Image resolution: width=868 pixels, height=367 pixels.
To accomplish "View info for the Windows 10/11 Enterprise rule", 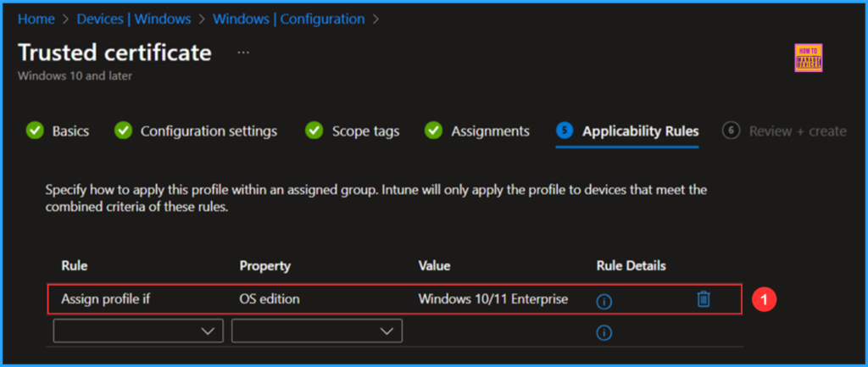I will (604, 302).
